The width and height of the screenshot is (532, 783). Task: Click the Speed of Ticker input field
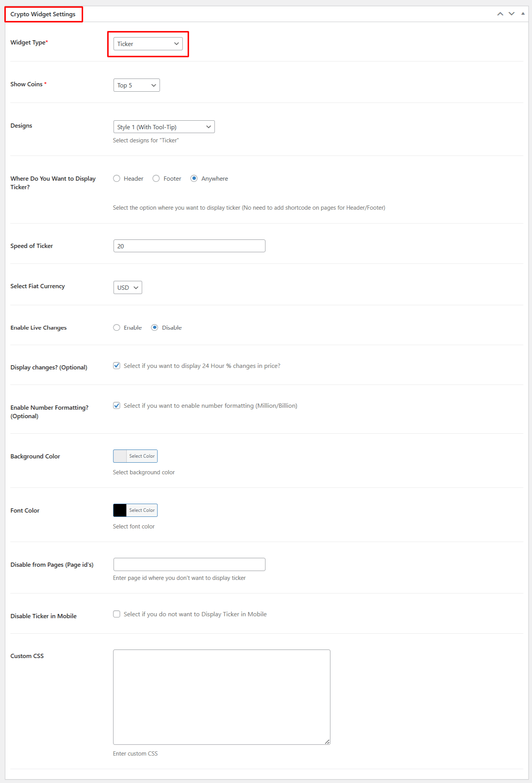pos(189,246)
